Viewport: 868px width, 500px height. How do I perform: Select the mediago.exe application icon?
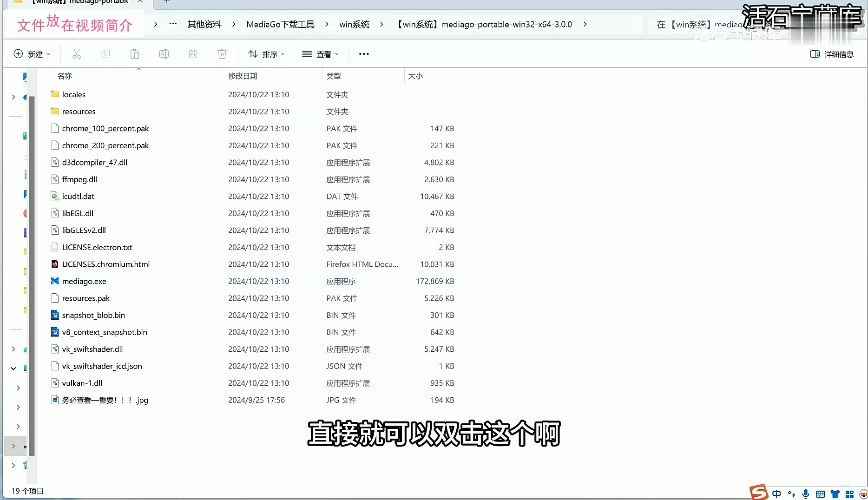(55, 281)
